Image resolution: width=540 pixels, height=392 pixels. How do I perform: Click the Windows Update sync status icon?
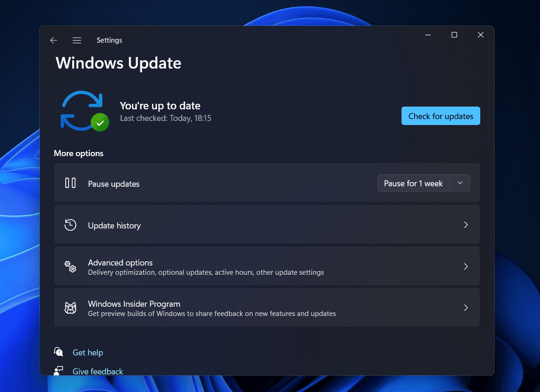tap(85, 111)
